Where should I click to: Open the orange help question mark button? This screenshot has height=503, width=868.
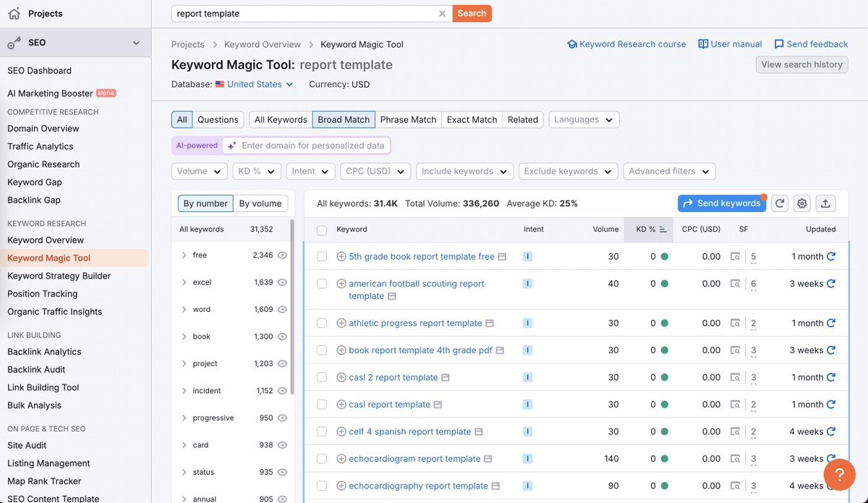[x=839, y=475]
